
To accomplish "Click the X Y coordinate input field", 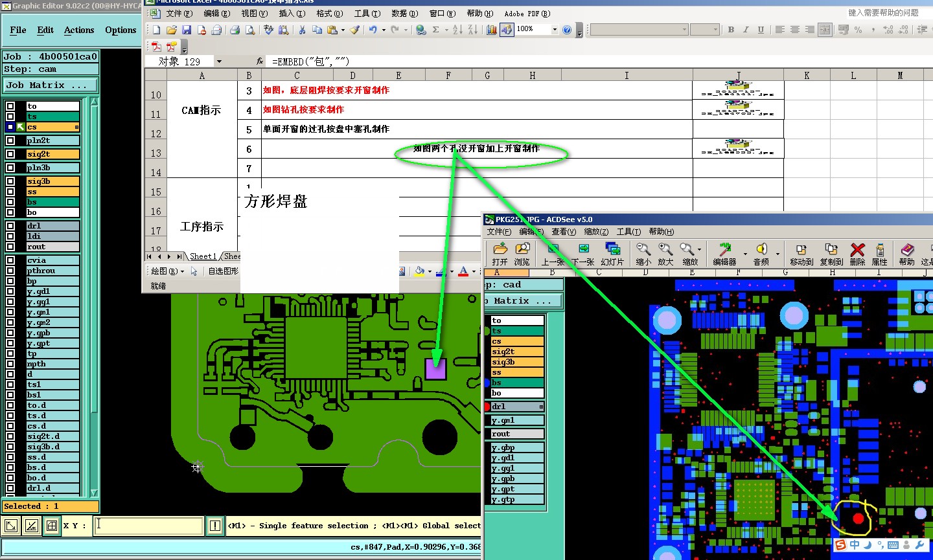I will pyautogui.click(x=149, y=526).
